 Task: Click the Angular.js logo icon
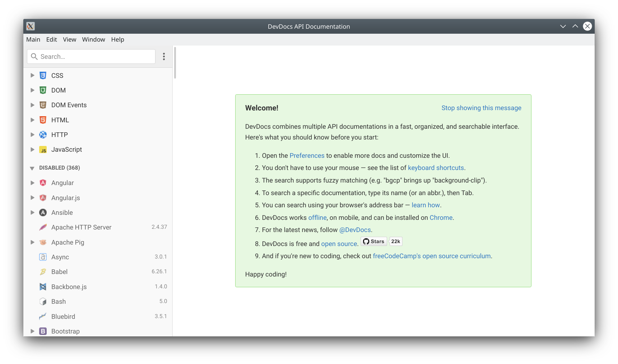[43, 198]
